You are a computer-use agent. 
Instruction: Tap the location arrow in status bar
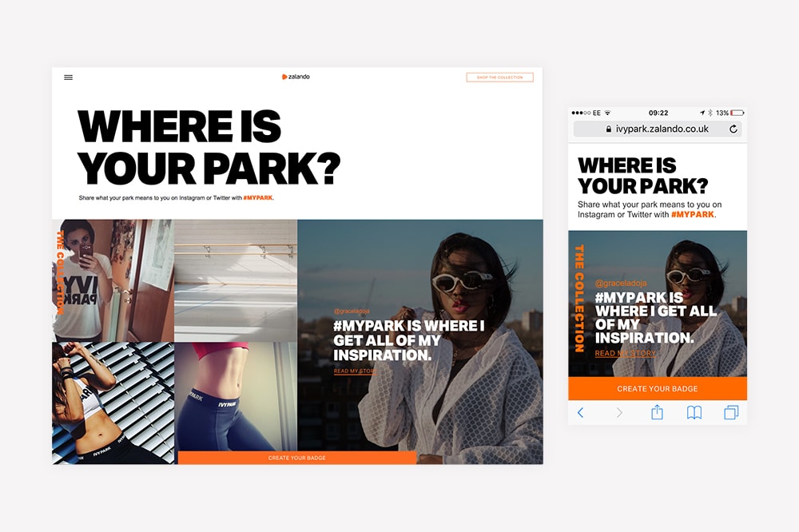tap(702, 113)
